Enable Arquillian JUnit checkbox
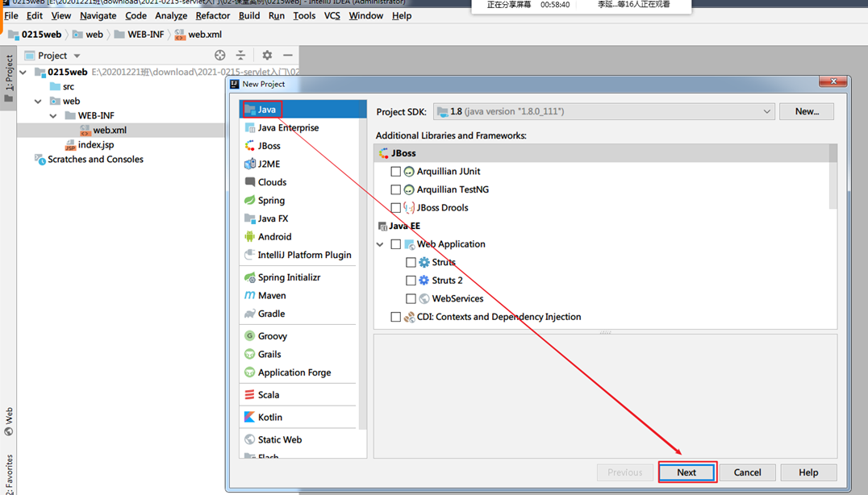Screen dimensions: 868x495 [x=396, y=172]
